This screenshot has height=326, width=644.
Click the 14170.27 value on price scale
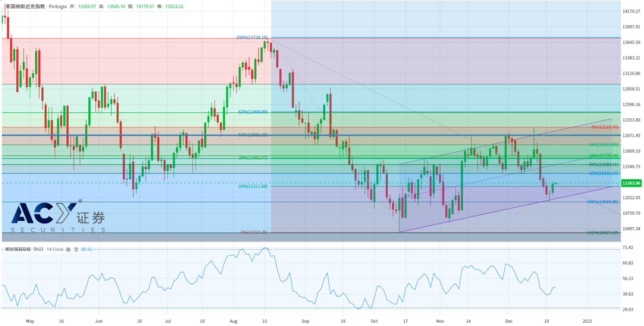click(x=631, y=11)
